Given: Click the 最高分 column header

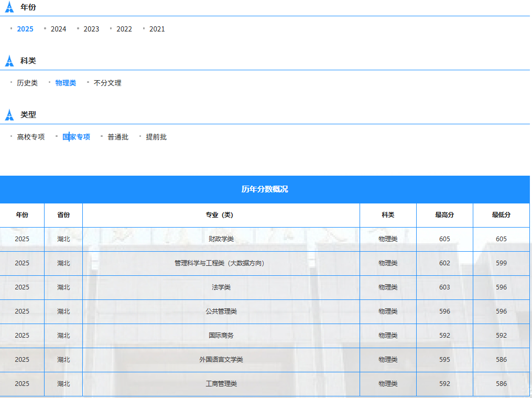Looking at the screenshot, I should [x=444, y=215].
